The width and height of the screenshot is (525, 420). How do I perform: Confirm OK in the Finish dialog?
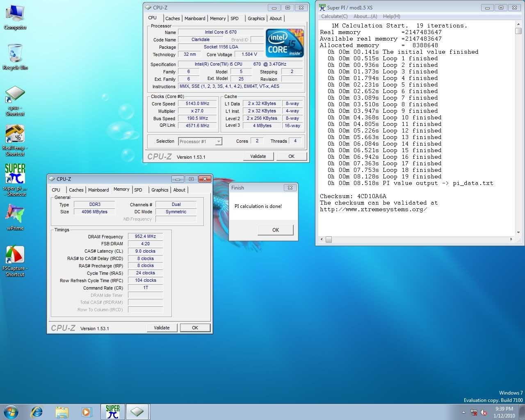(276, 230)
